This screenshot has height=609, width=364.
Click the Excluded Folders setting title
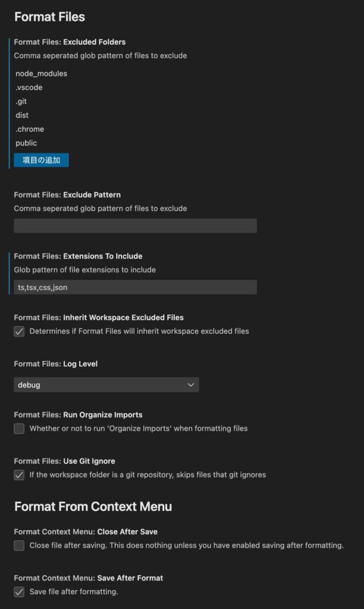point(70,42)
